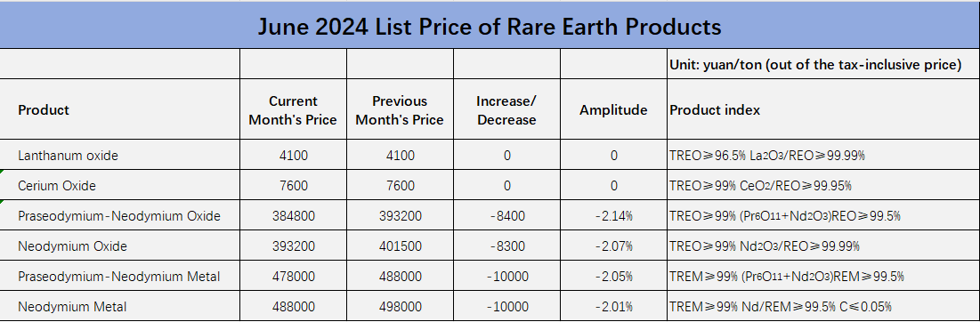
Task: Click the Praseodymium-Neodymium Metal cell
Action: pyautogui.click(x=120, y=276)
